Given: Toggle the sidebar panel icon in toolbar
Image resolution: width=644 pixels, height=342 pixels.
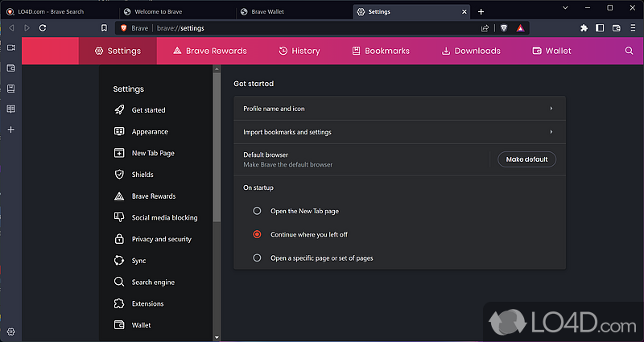Looking at the screenshot, I should click(600, 28).
